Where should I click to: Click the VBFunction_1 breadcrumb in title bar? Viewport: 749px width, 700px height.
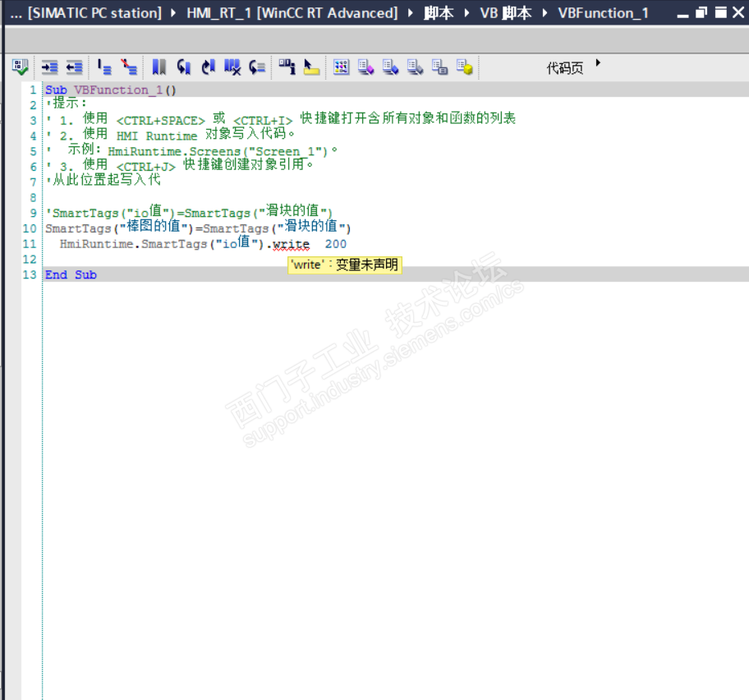tap(604, 13)
